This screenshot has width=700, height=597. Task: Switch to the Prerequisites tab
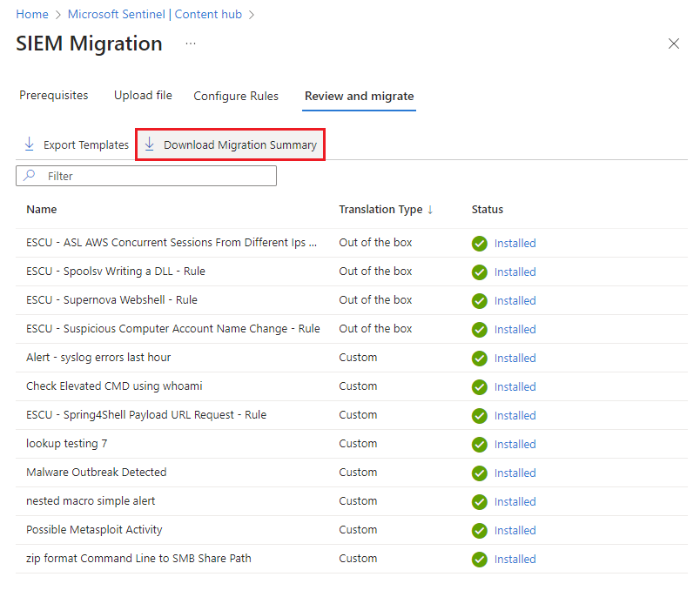coord(54,96)
